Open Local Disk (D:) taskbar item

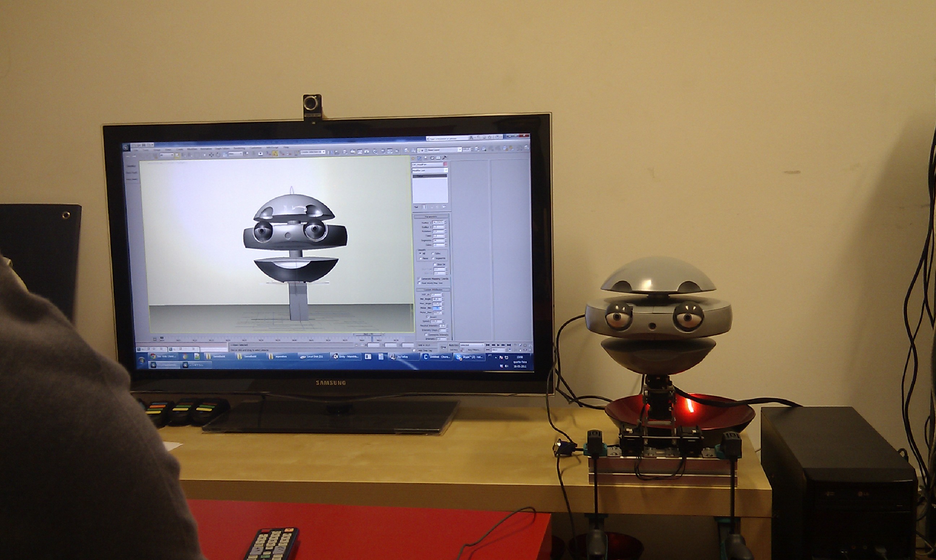pos(314,356)
